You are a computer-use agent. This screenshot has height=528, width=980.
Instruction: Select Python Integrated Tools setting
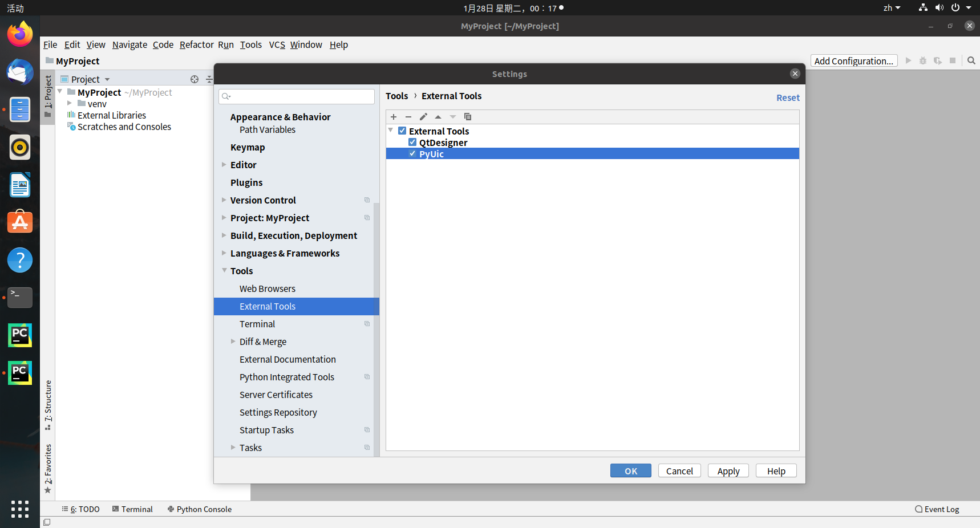[x=287, y=377]
